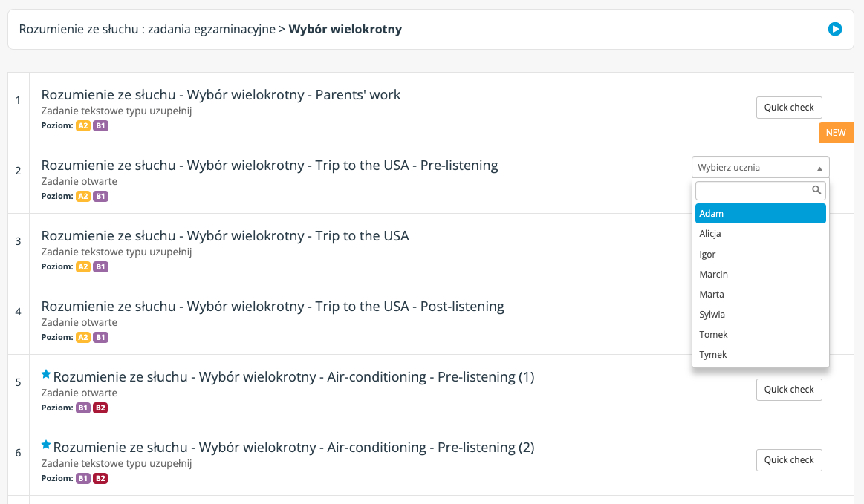
Task: Focus the student search input field
Action: click(761, 191)
